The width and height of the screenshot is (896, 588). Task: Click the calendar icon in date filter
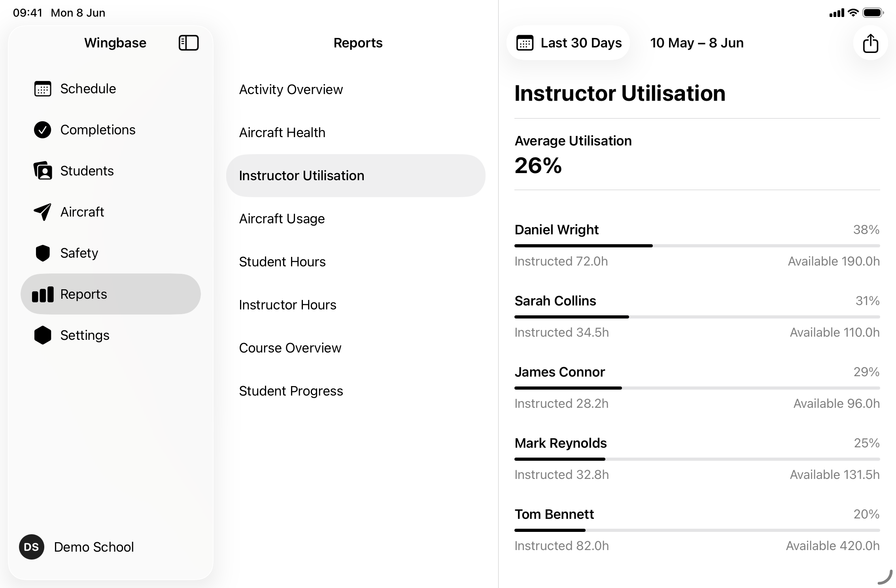click(525, 43)
